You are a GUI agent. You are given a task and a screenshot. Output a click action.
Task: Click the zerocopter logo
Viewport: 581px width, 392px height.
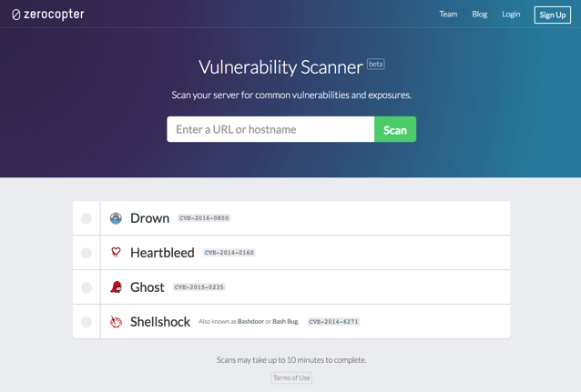click(x=48, y=15)
